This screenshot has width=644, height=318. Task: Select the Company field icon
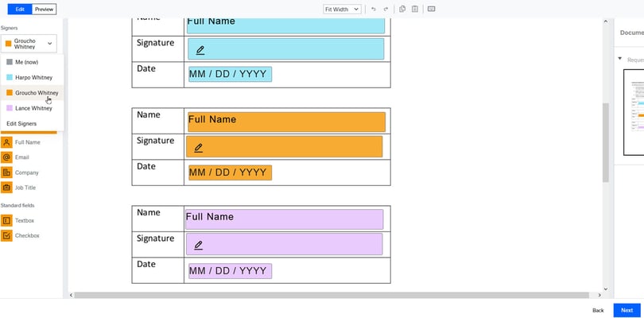tap(6, 173)
